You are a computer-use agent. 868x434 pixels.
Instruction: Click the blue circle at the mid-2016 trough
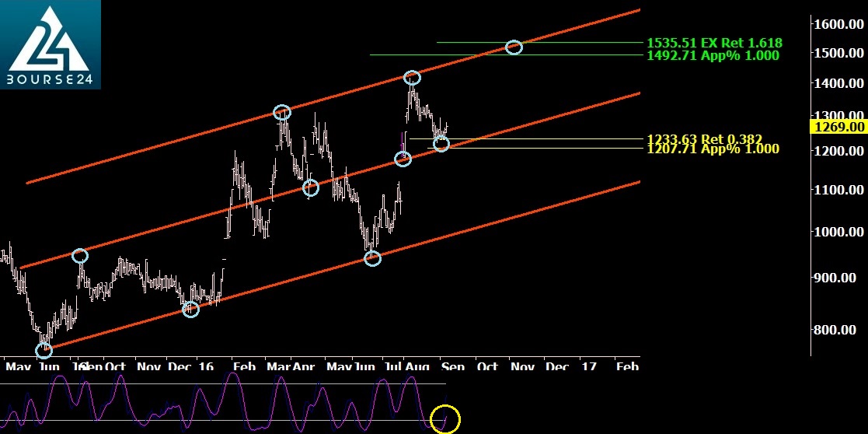[x=373, y=258]
